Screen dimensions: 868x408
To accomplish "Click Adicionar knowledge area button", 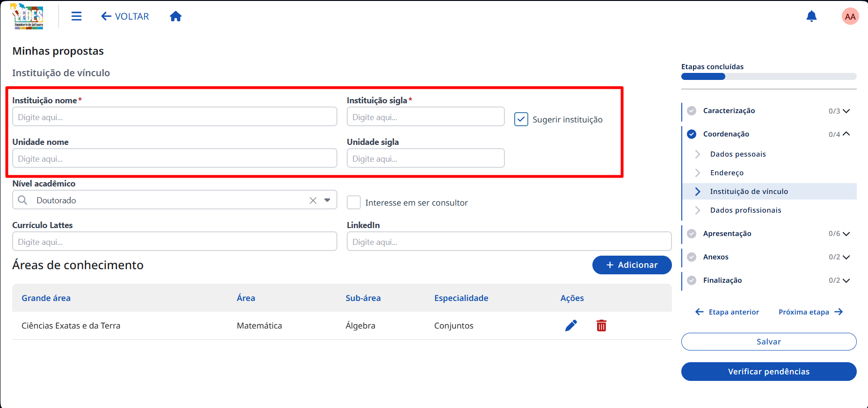I will pos(632,265).
